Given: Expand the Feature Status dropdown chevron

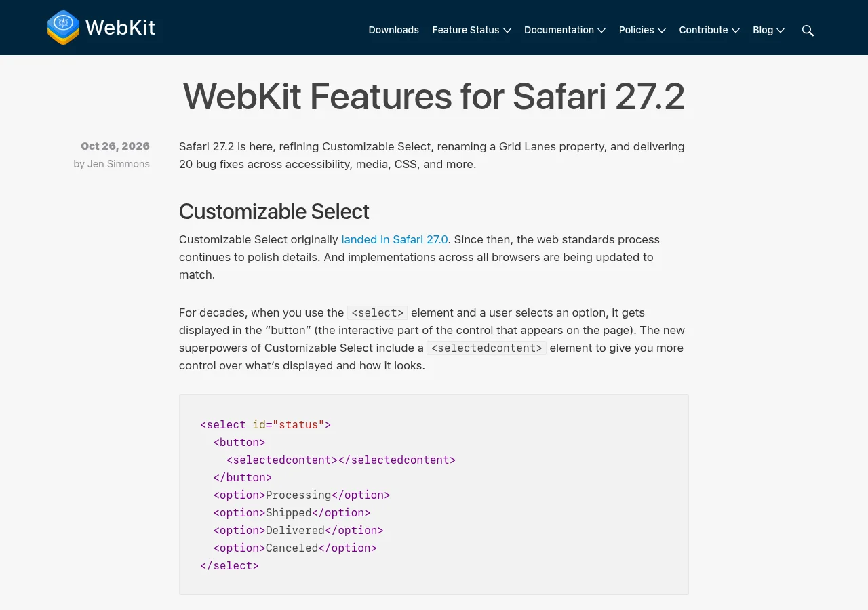Looking at the screenshot, I should 507,30.
